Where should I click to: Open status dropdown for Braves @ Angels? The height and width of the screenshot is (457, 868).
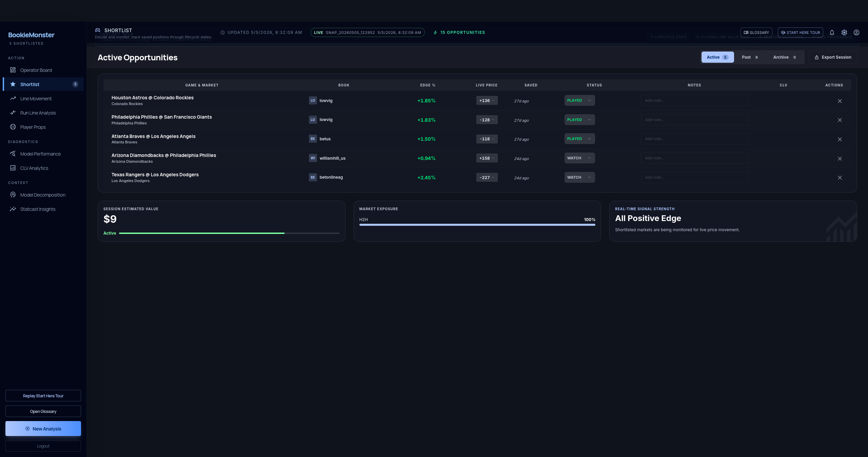579,139
